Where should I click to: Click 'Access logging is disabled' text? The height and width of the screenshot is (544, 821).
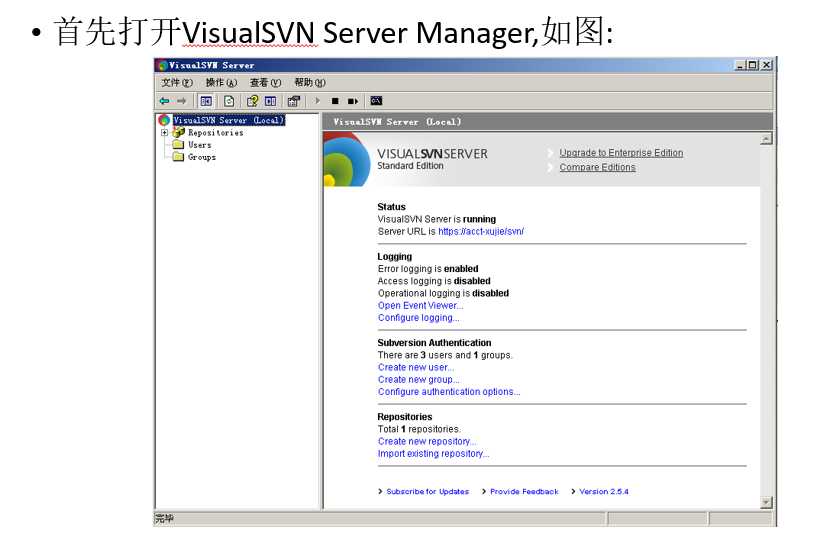tap(434, 281)
